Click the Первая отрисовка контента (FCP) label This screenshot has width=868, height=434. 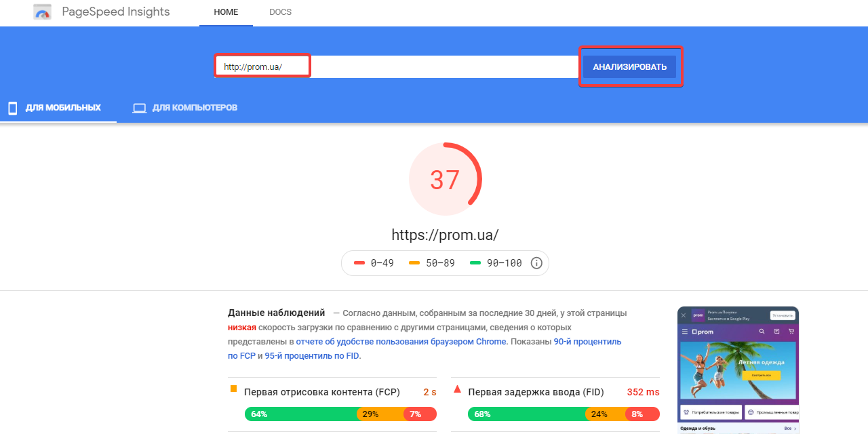tap(322, 392)
